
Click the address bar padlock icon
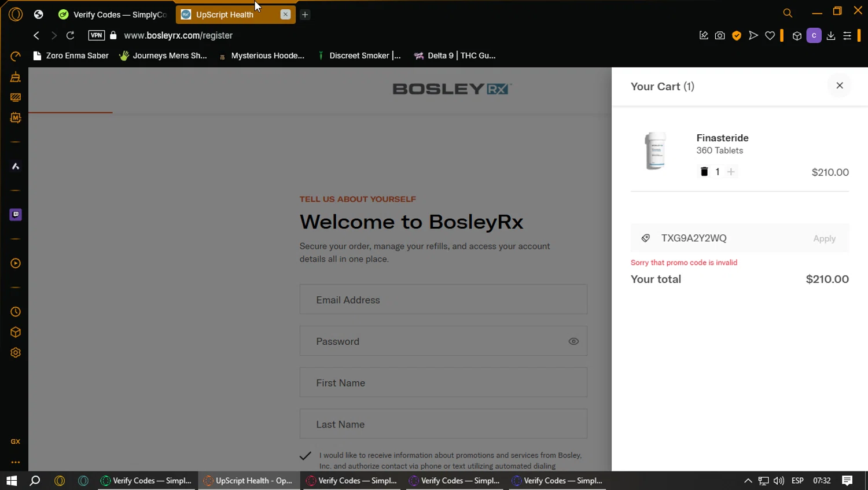pyautogui.click(x=113, y=35)
